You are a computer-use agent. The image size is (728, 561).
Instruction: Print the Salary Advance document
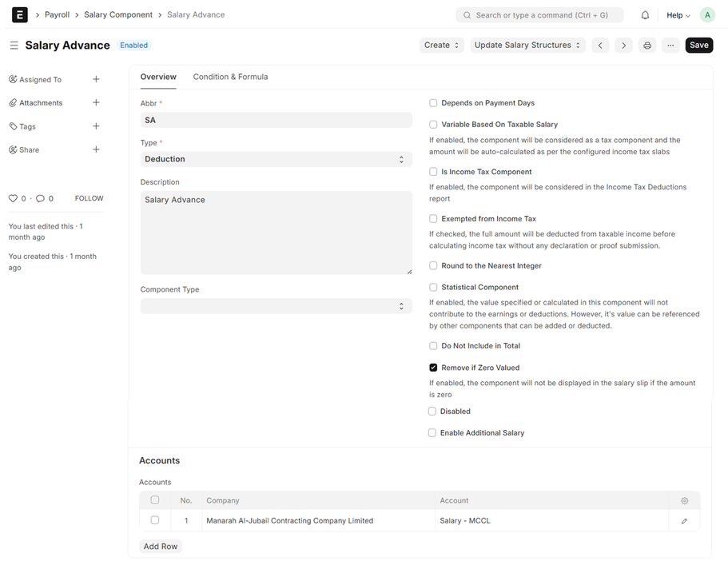647,46
